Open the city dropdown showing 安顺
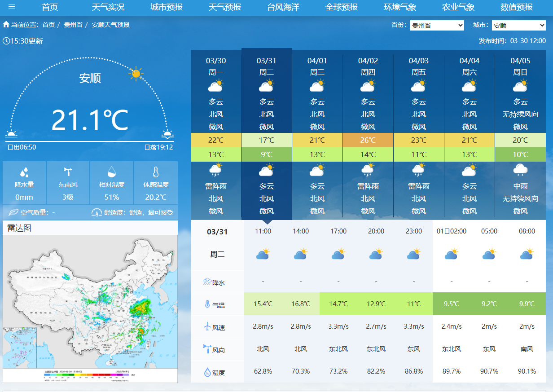Image resolution: width=553 pixels, height=392 pixels. [x=518, y=26]
